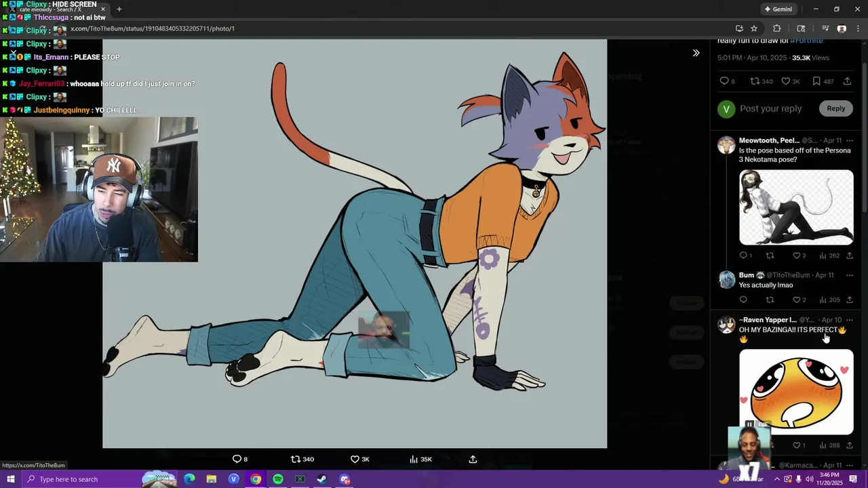Click the install app icon in address bar
This screenshot has width=868, height=488.
739,28
